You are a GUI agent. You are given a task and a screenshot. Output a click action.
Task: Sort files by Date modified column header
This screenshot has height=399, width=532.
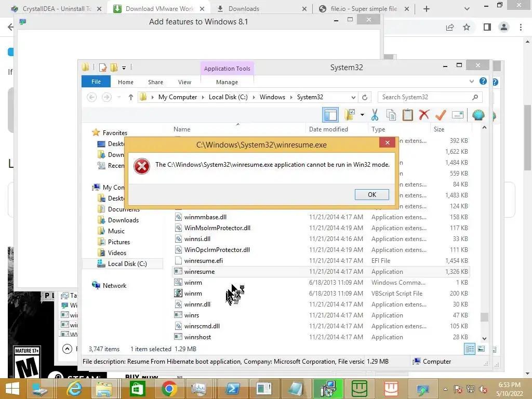(x=328, y=129)
